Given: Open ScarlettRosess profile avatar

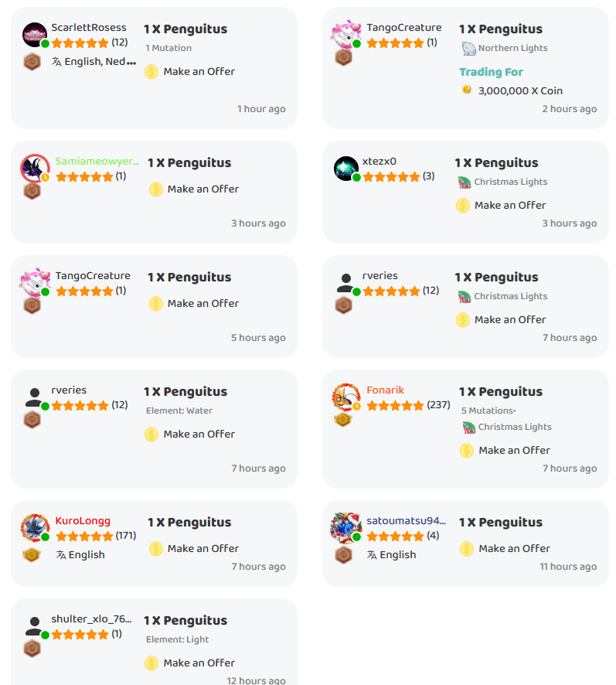Looking at the screenshot, I should [35, 36].
